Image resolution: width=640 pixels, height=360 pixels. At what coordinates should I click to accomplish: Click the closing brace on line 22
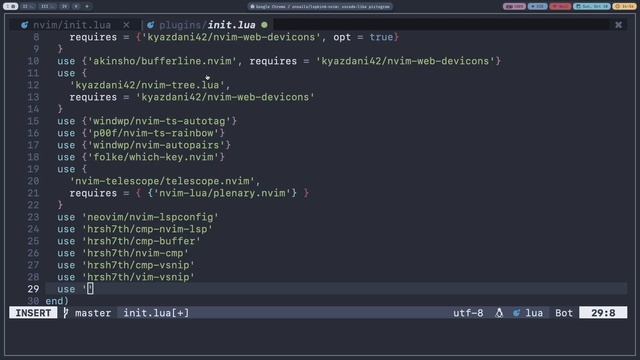[x=60, y=205]
